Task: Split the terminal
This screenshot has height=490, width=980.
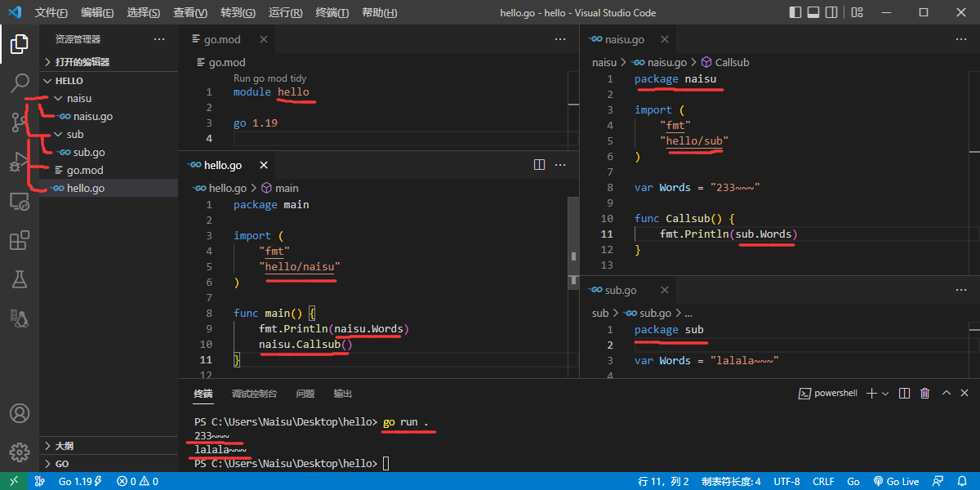Action: [x=905, y=393]
